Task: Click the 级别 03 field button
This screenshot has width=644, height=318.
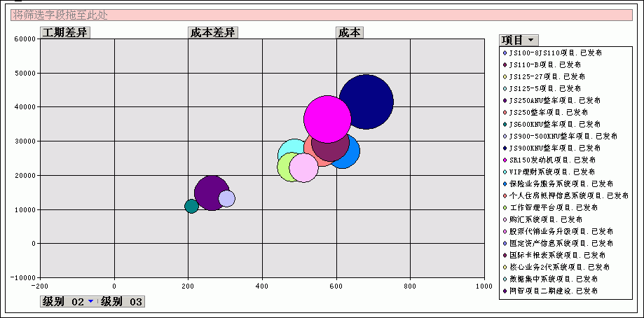Action: 121,302
